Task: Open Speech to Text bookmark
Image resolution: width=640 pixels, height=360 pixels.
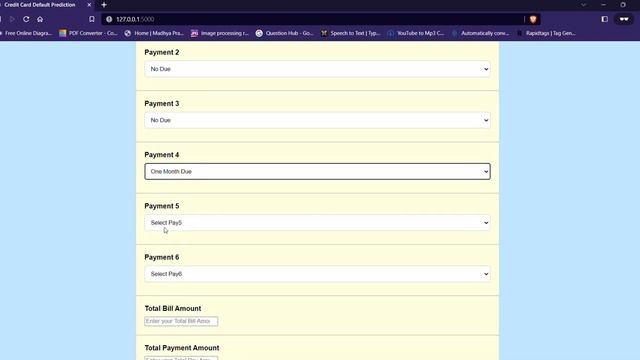Action: [350, 33]
